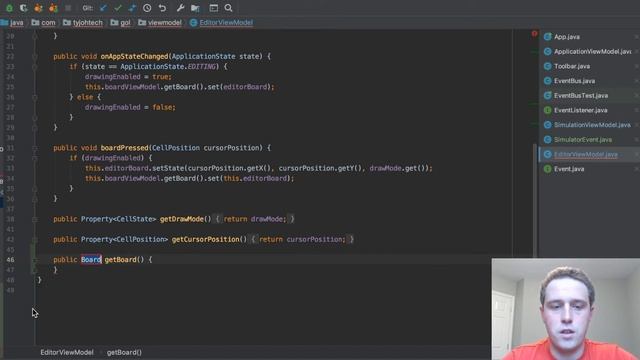This screenshot has height=360, width=640.
Task: Expand folded getDrawMode method body
Action: (255, 219)
